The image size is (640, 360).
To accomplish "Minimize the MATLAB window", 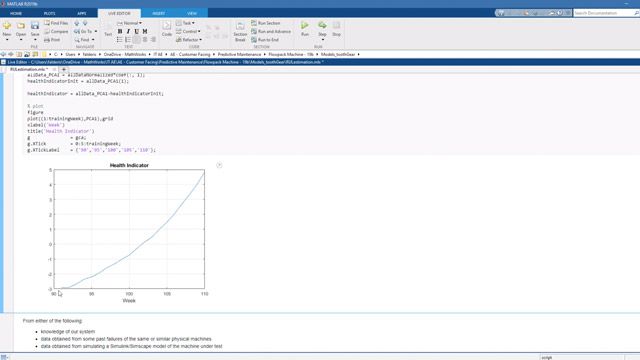I will [626, 3].
